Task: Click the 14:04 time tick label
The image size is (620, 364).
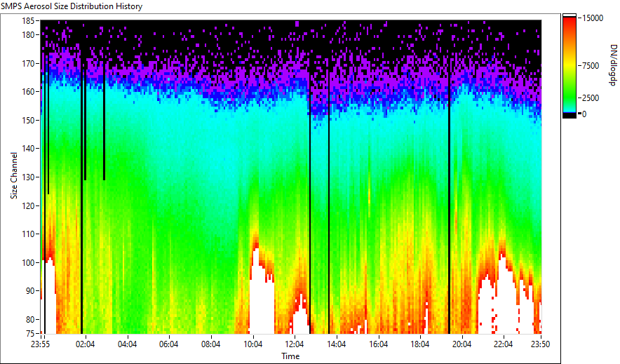Action: click(337, 344)
